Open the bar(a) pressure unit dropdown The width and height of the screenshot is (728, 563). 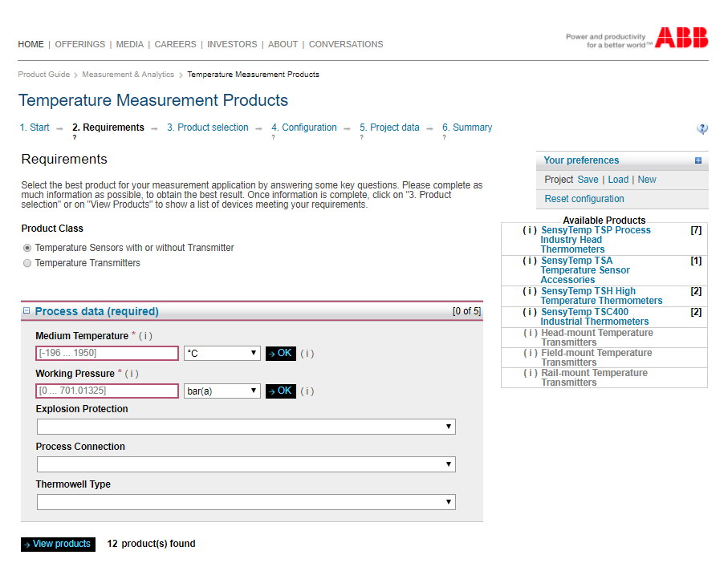222,391
